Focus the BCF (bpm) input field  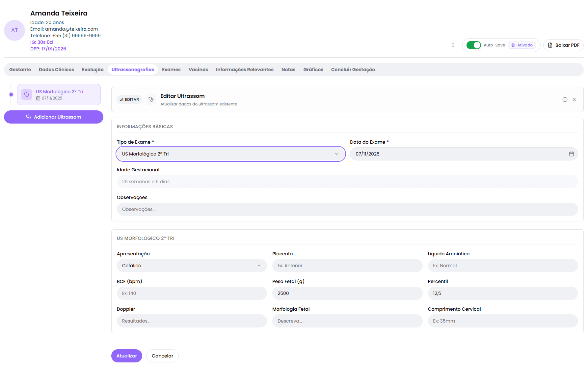pos(192,293)
